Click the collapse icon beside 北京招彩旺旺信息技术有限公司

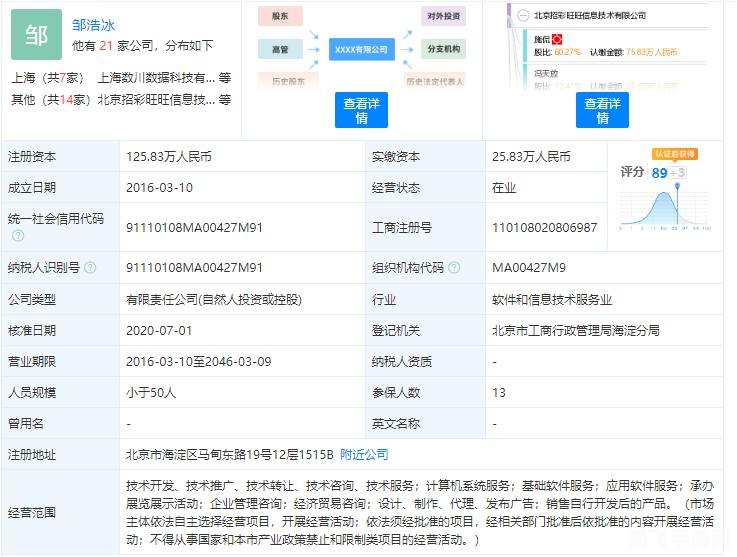coord(524,15)
